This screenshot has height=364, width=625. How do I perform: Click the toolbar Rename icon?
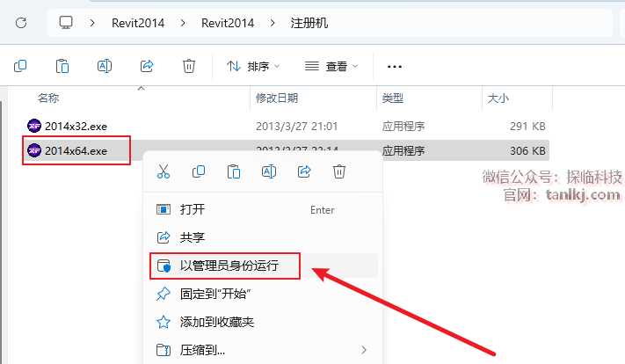coord(105,66)
